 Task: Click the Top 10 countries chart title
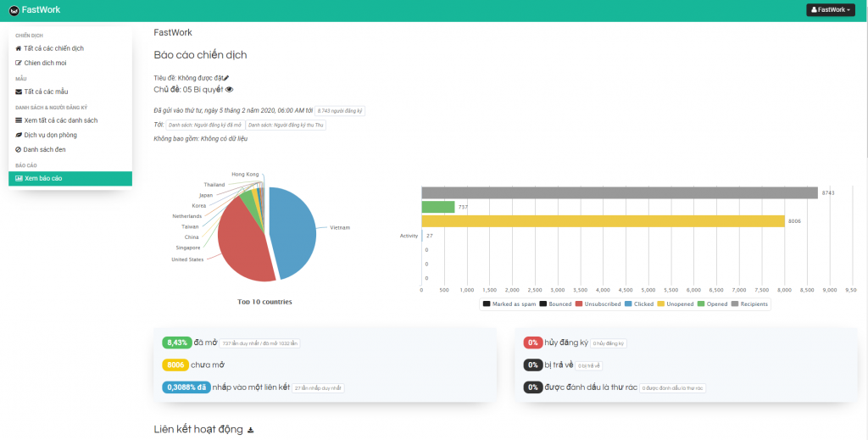[264, 302]
